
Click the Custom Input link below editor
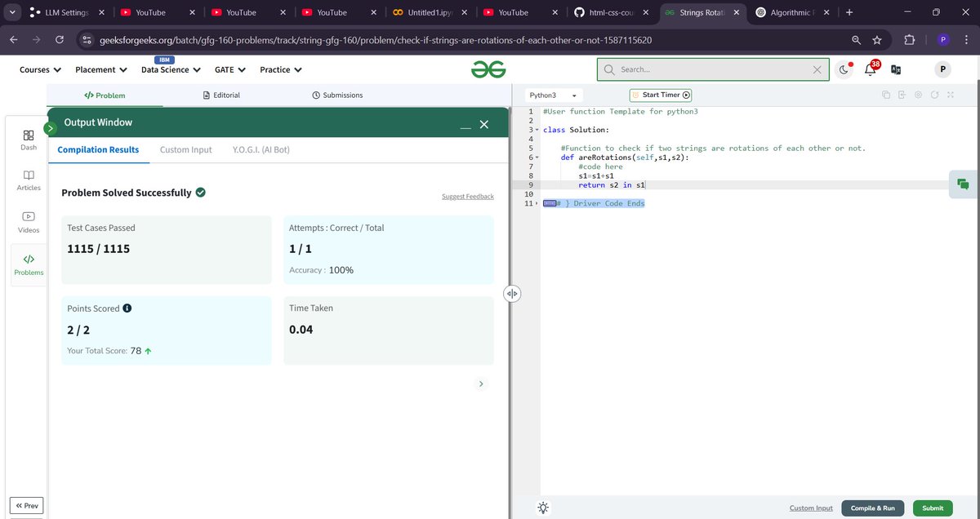[811, 508]
